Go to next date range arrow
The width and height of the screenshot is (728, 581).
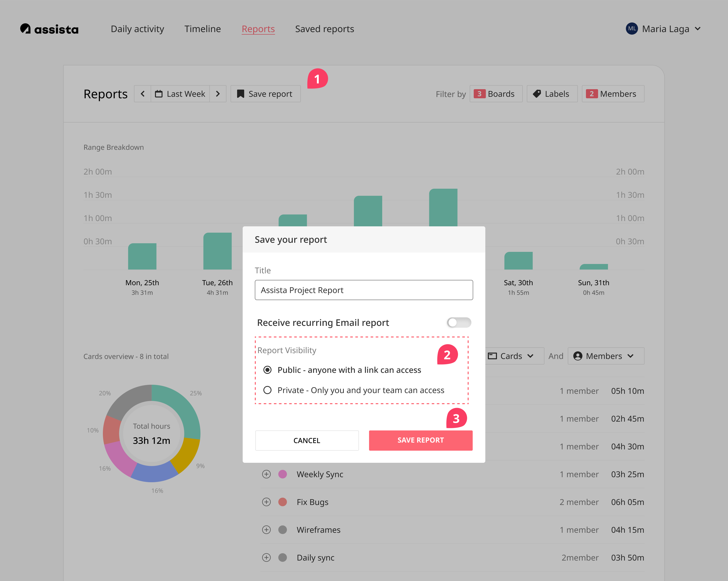[x=218, y=94]
